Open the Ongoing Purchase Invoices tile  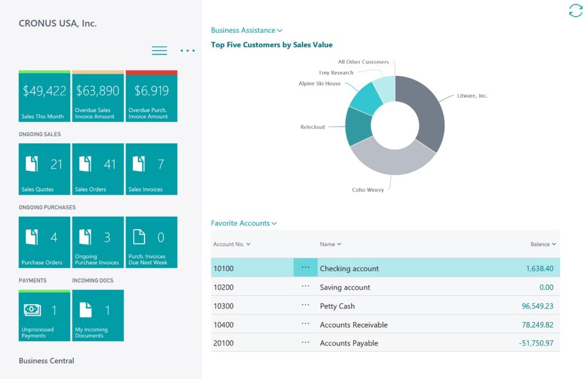[98, 242]
